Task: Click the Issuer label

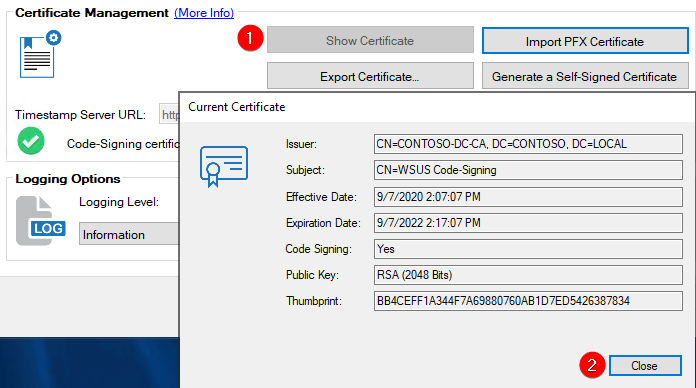Action: (x=301, y=144)
